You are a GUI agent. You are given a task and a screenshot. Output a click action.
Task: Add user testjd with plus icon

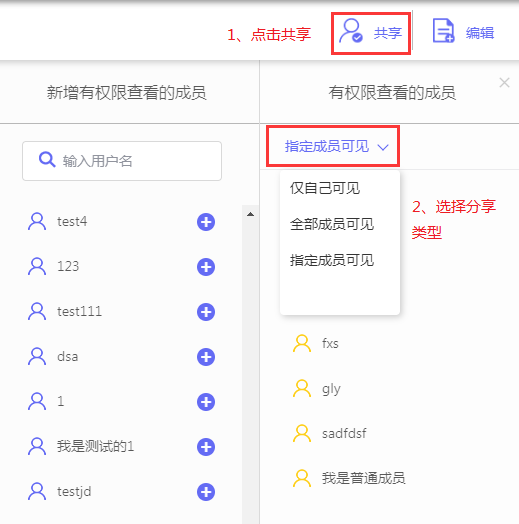point(206,492)
